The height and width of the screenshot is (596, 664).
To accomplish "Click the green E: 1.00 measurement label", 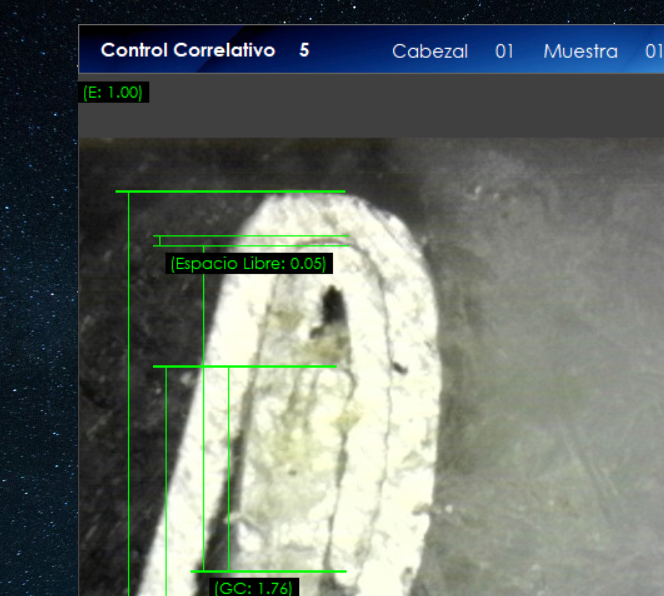I will click(113, 93).
